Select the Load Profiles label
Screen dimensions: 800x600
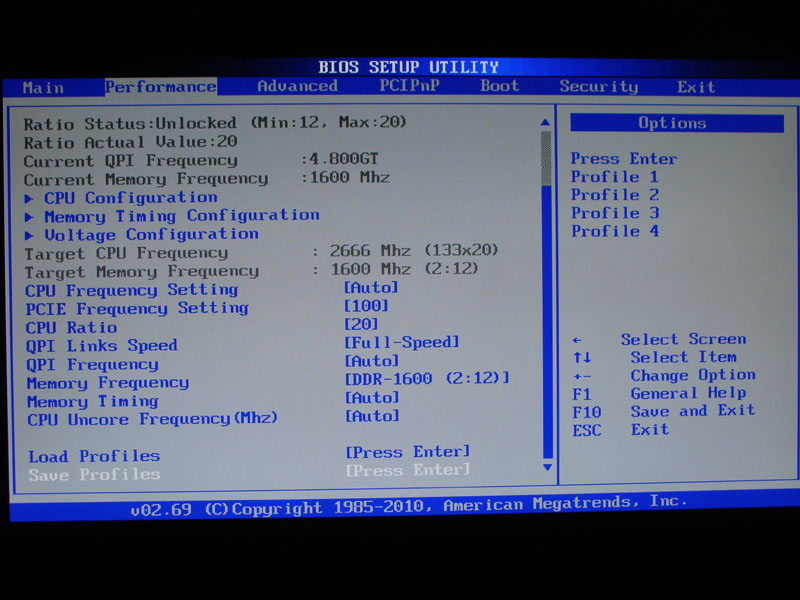click(x=94, y=456)
